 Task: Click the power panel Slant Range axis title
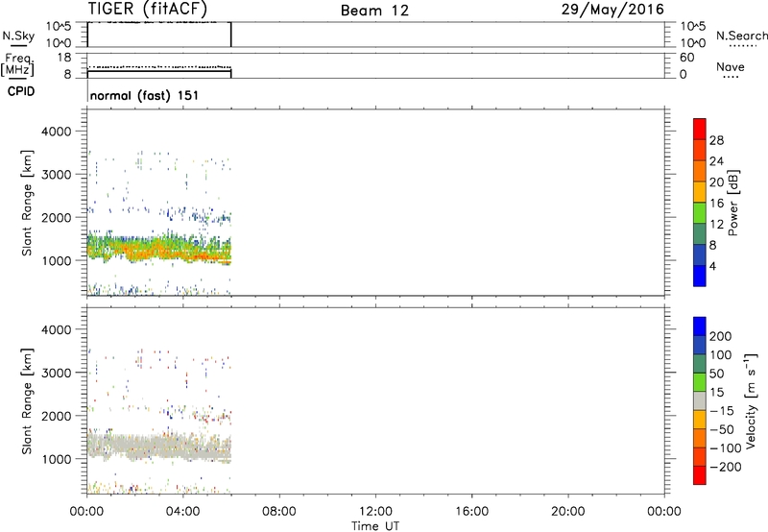point(27,203)
